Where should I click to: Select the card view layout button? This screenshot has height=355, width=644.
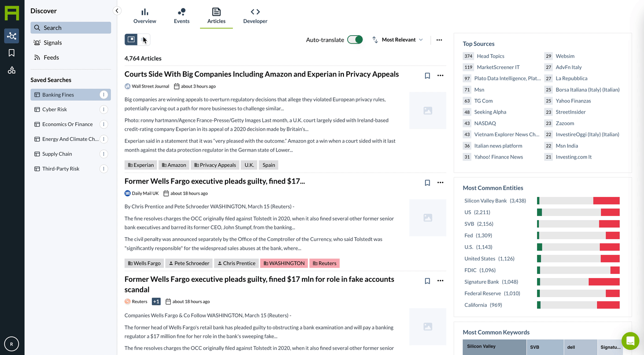[131, 39]
